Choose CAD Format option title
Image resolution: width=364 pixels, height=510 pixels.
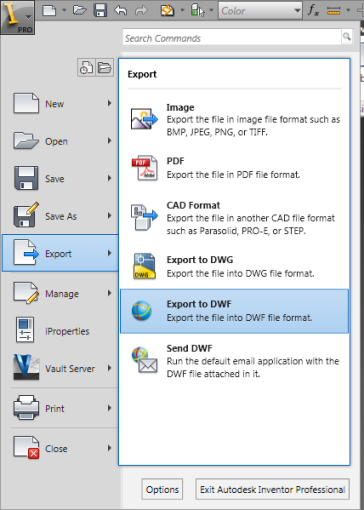pos(193,205)
